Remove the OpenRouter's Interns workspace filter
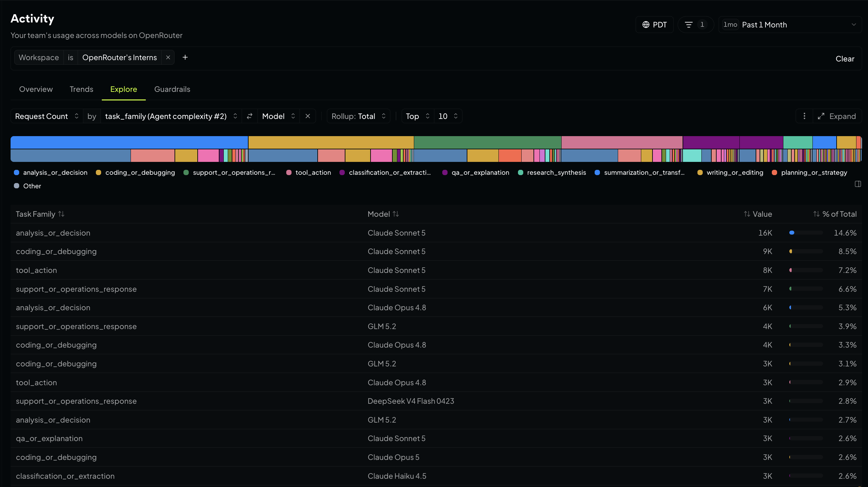The width and height of the screenshot is (868, 487). point(168,57)
